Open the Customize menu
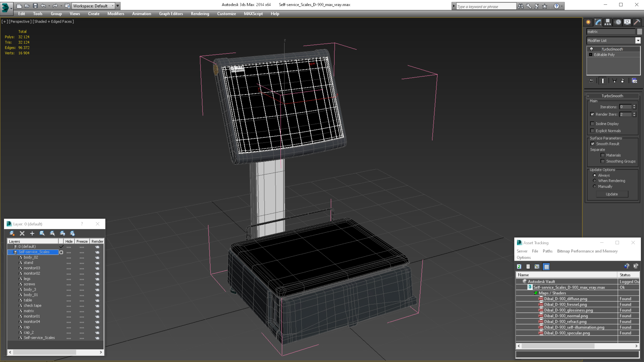Image resolution: width=644 pixels, height=362 pixels. [x=226, y=14]
